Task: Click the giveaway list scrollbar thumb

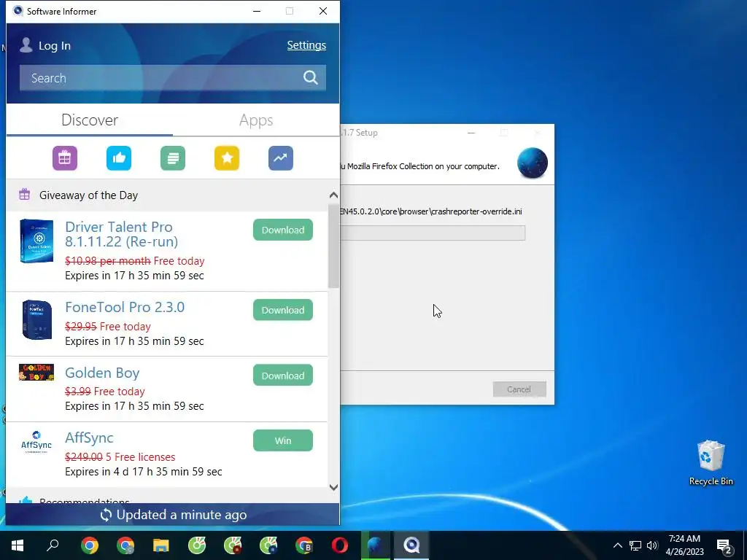Action: (333, 246)
